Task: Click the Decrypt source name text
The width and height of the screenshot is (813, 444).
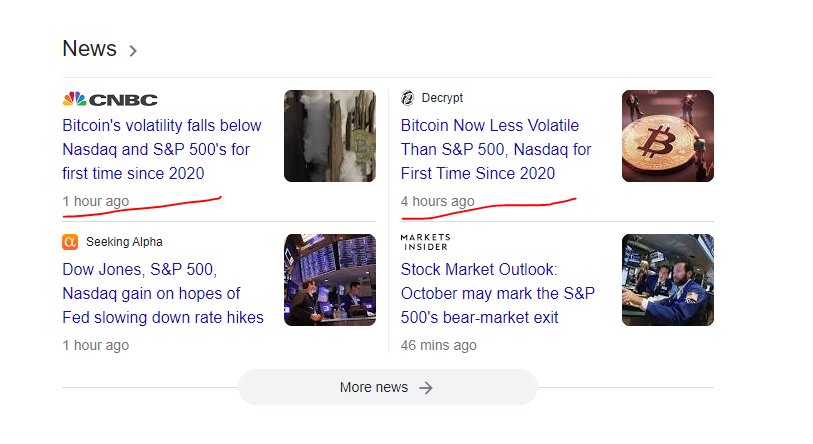Action: point(442,98)
